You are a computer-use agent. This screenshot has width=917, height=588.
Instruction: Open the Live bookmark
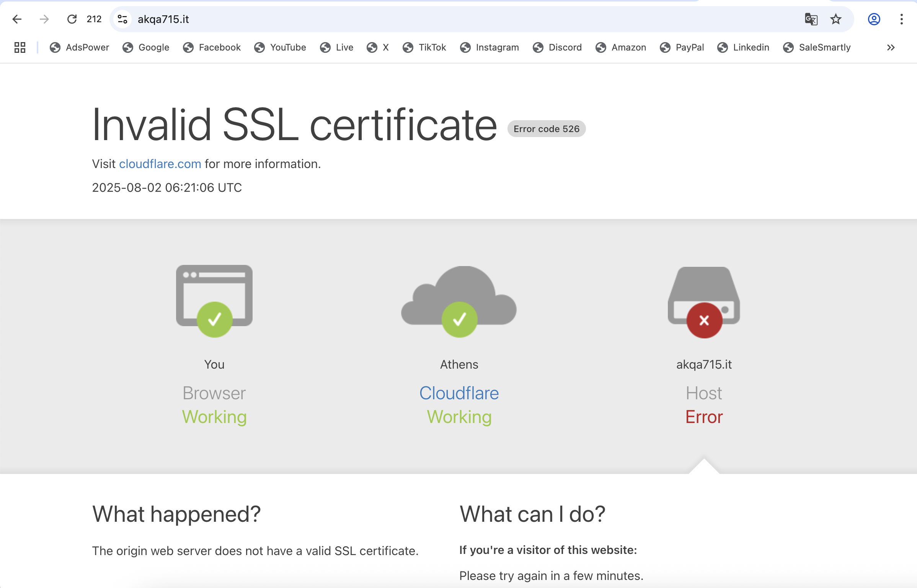point(337,47)
